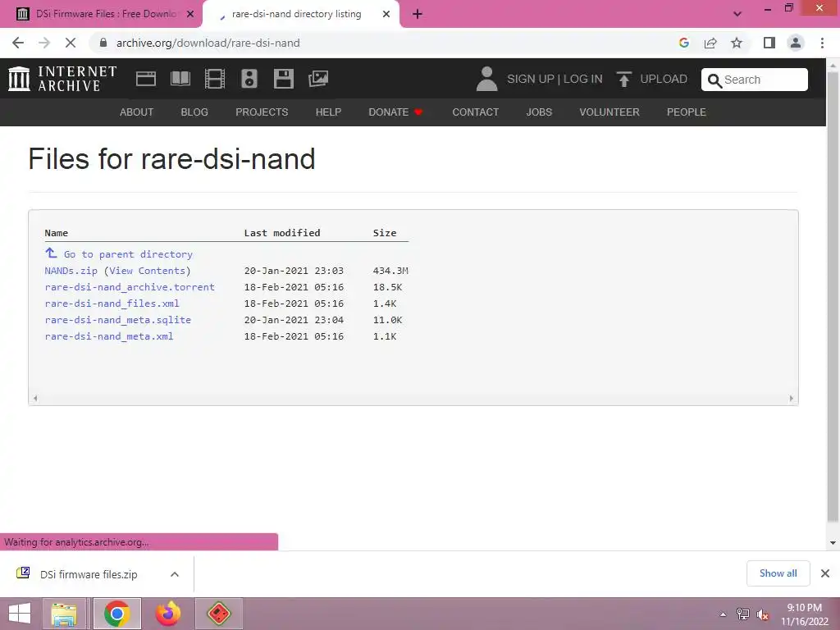Open rare-dsi-nand_meta.xml

click(x=109, y=336)
